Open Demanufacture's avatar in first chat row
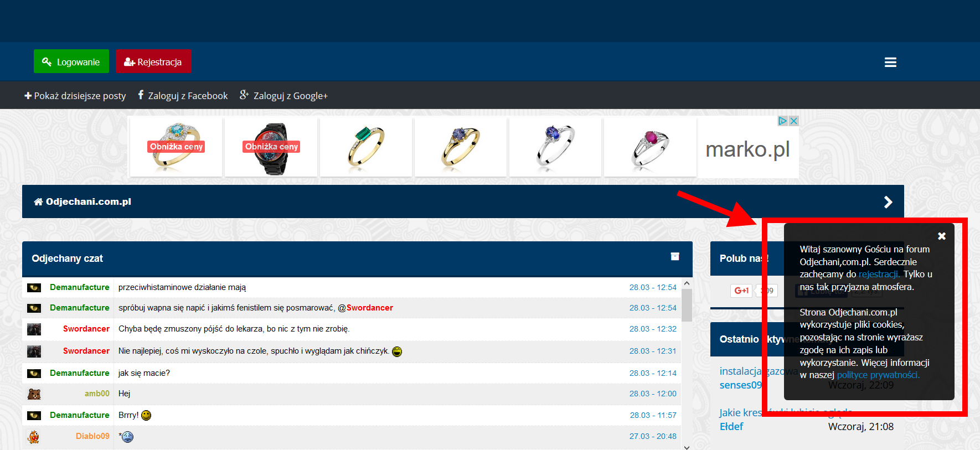 tap(34, 288)
